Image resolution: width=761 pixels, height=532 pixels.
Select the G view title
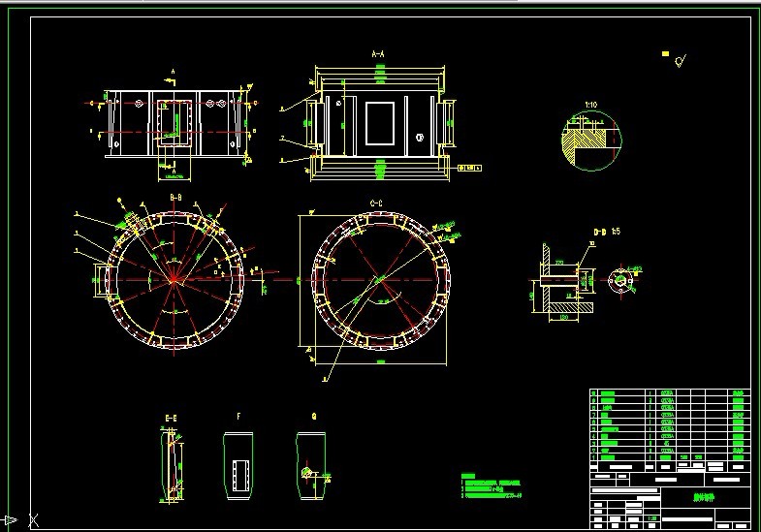(x=314, y=417)
